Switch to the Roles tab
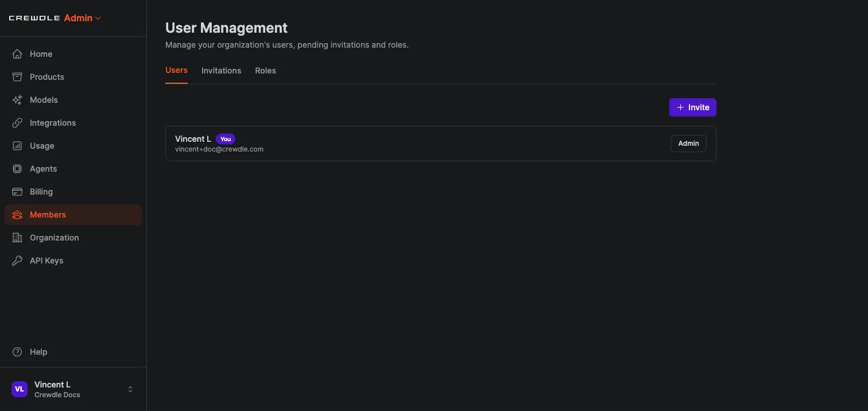The height and width of the screenshot is (411, 868). (265, 71)
